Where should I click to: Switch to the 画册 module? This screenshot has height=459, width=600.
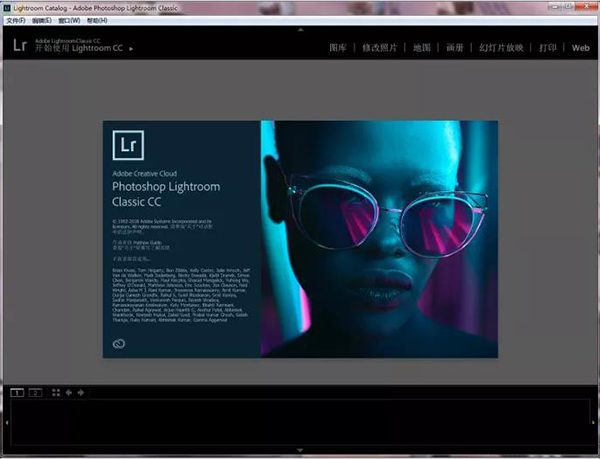click(455, 48)
